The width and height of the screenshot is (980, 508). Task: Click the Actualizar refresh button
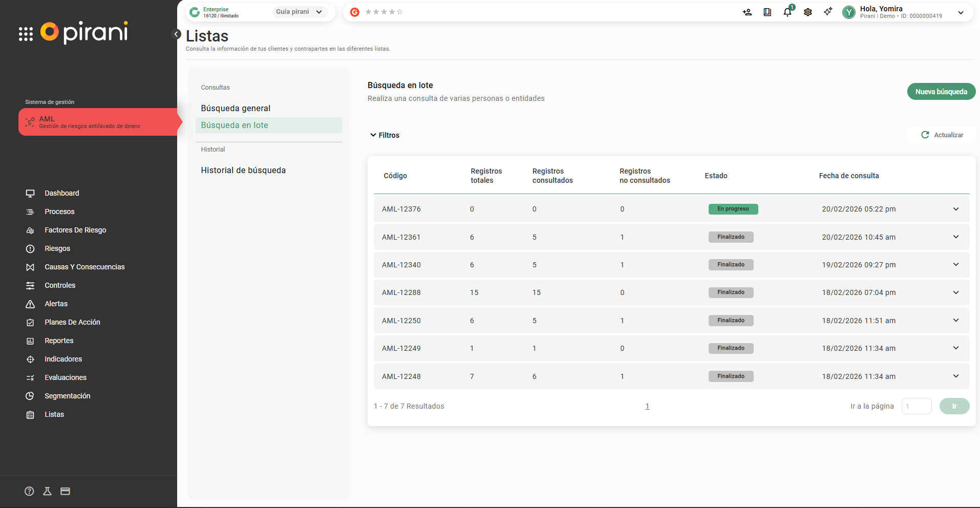[x=942, y=135]
